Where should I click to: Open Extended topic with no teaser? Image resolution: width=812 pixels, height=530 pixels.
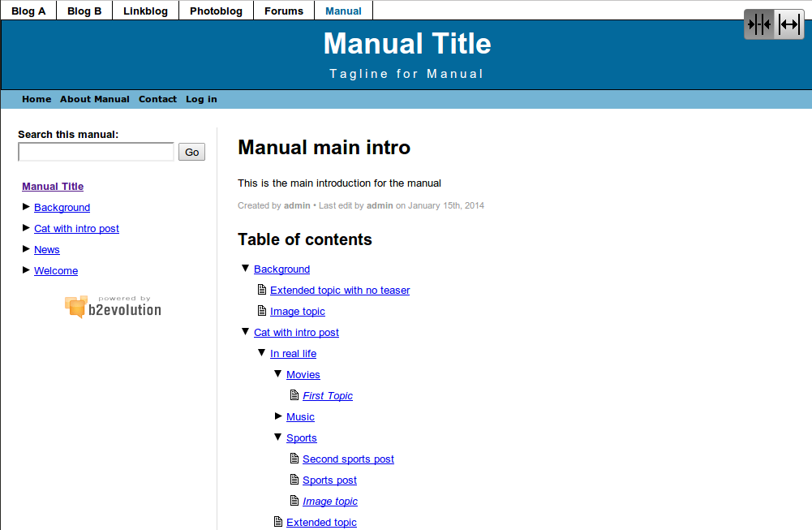coord(340,290)
